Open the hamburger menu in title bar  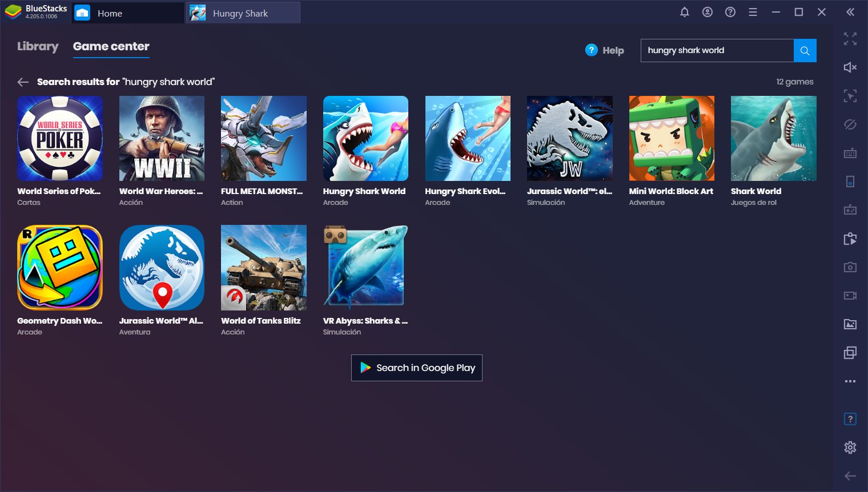click(753, 12)
